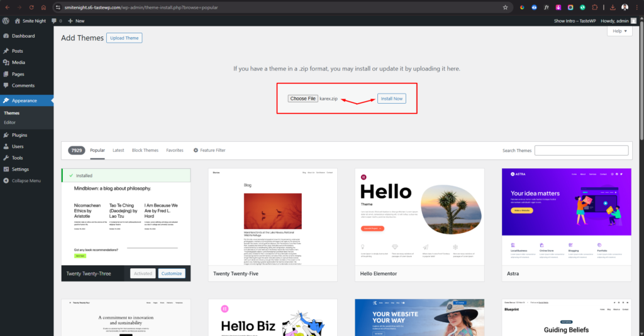
Task: Click the WordPress logo in admin bar
Action: coord(6,21)
